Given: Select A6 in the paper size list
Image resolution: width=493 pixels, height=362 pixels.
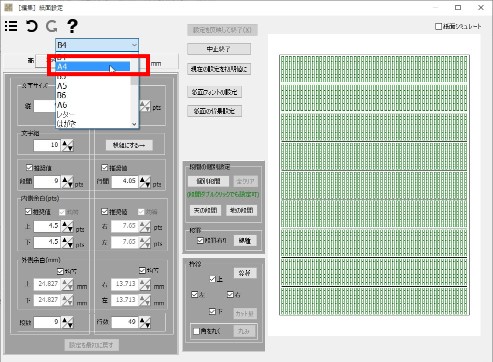Looking at the screenshot, I should coord(93,105).
